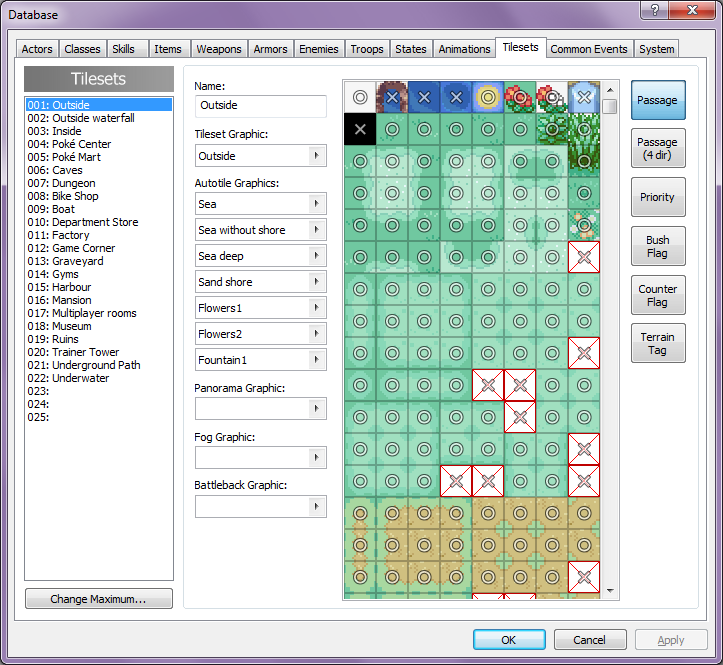Open the Panorama Graphic selector

click(x=261, y=409)
